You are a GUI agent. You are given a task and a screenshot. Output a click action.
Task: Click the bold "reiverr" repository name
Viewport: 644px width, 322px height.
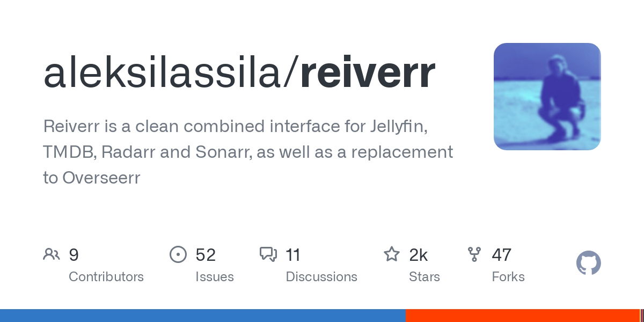(367, 73)
